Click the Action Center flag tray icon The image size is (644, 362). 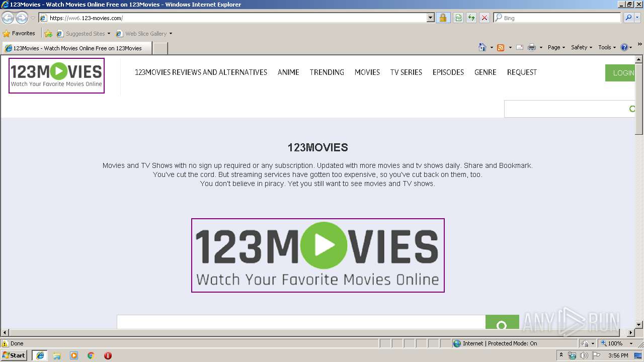(x=596, y=355)
